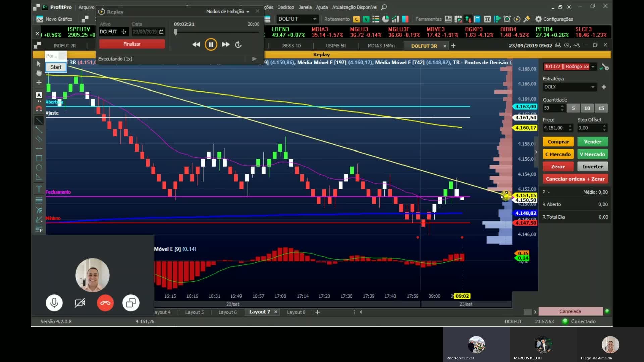This screenshot has height=362, width=644.
Task: Increase the Quantidade stepper
Action: 562,106
